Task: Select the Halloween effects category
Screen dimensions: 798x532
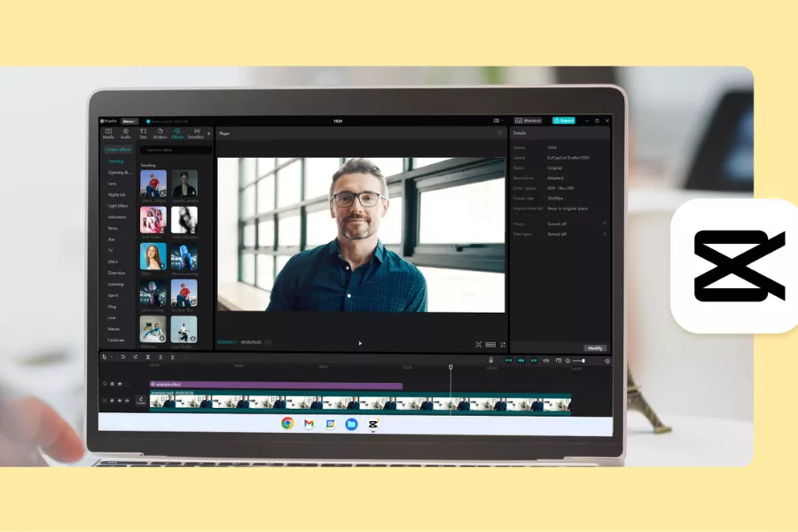Action: tap(117, 217)
